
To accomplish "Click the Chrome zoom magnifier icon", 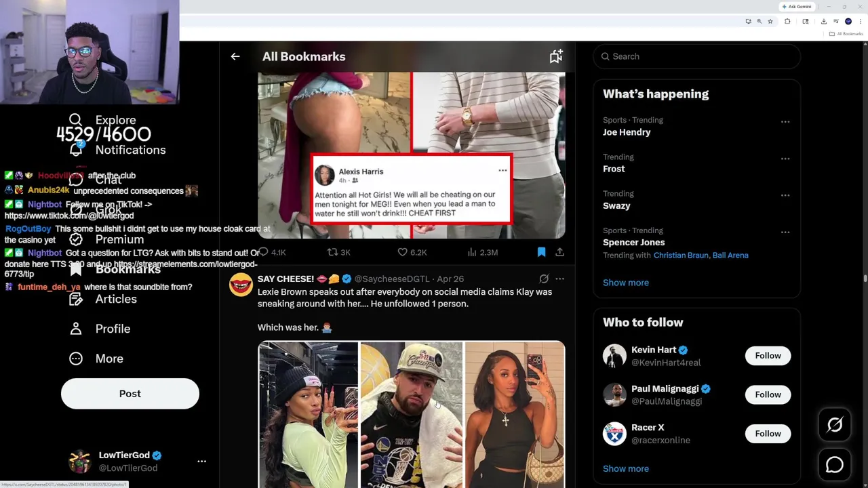I will [x=759, y=22].
